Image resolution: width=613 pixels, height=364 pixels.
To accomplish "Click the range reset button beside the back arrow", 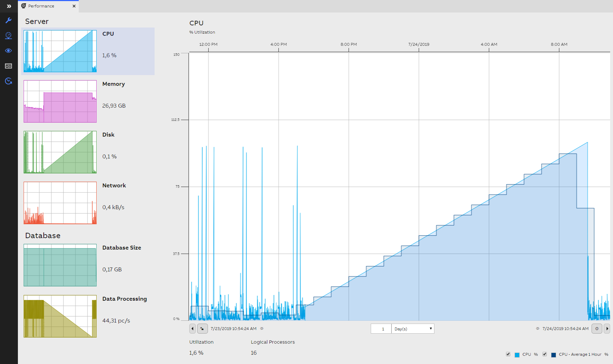I will click(202, 329).
